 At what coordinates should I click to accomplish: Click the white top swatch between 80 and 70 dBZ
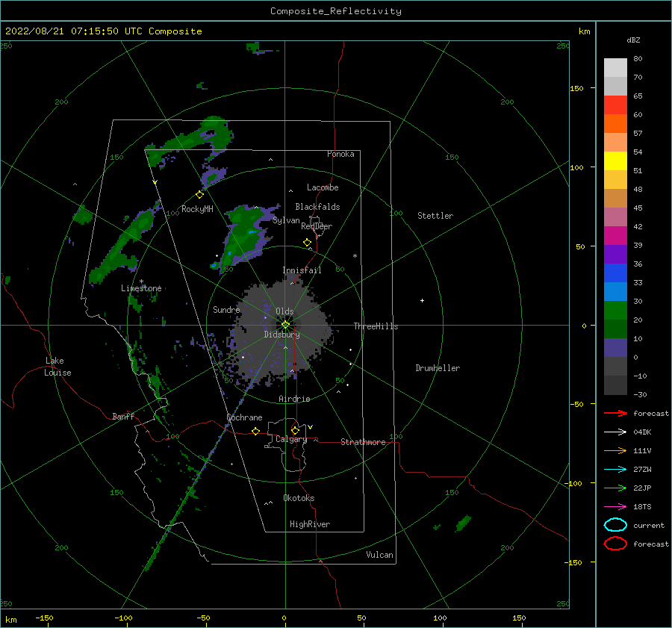coord(615,67)
